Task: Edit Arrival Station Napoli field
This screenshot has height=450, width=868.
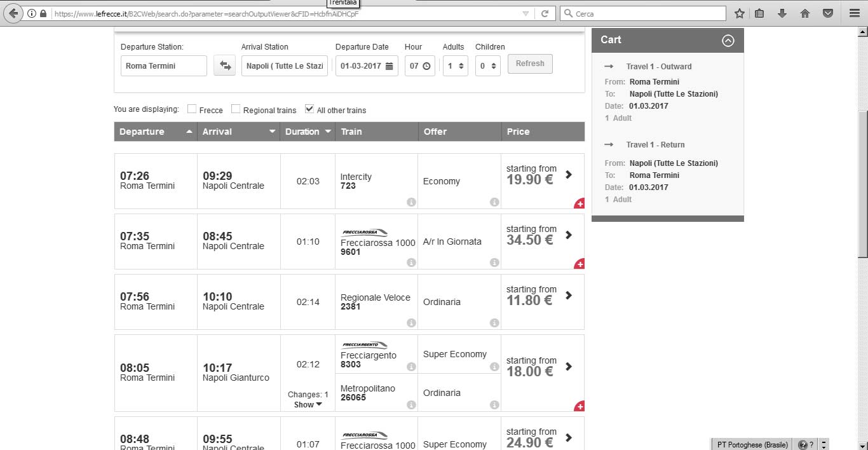Action: [x=284, y=66]
